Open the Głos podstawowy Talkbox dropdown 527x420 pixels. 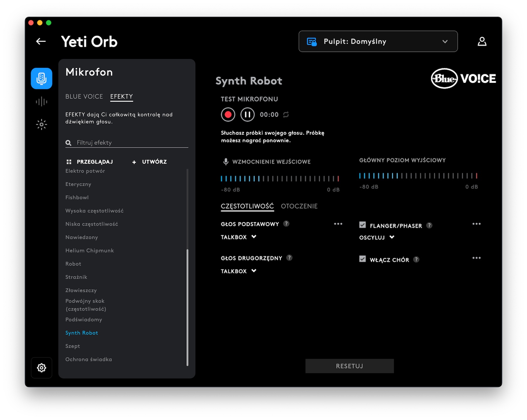[x=238, y=237]
